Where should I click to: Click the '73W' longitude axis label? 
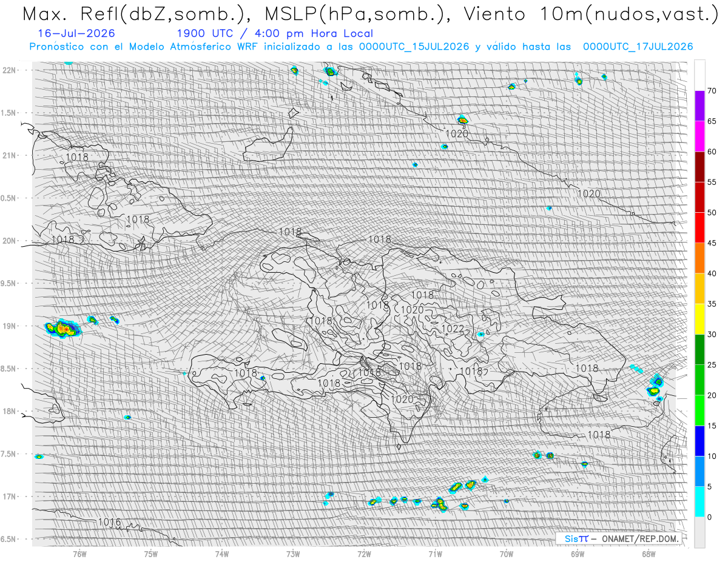pyautogui.click(x=293, y=553)
